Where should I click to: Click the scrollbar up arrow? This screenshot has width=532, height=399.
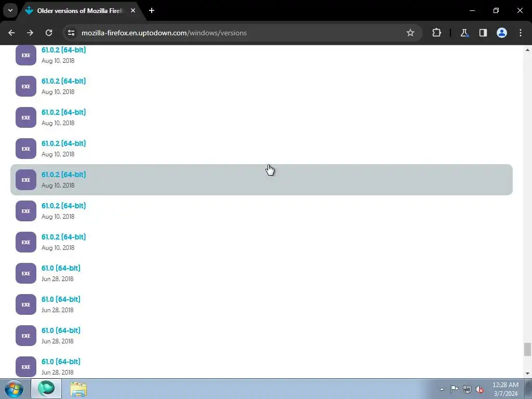(x=527, y=50)
